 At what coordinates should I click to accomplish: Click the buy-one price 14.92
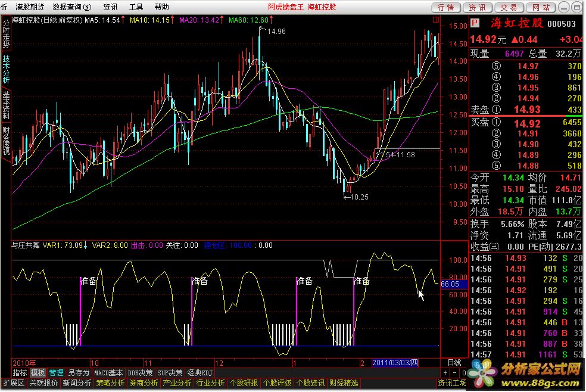[527, 123]
